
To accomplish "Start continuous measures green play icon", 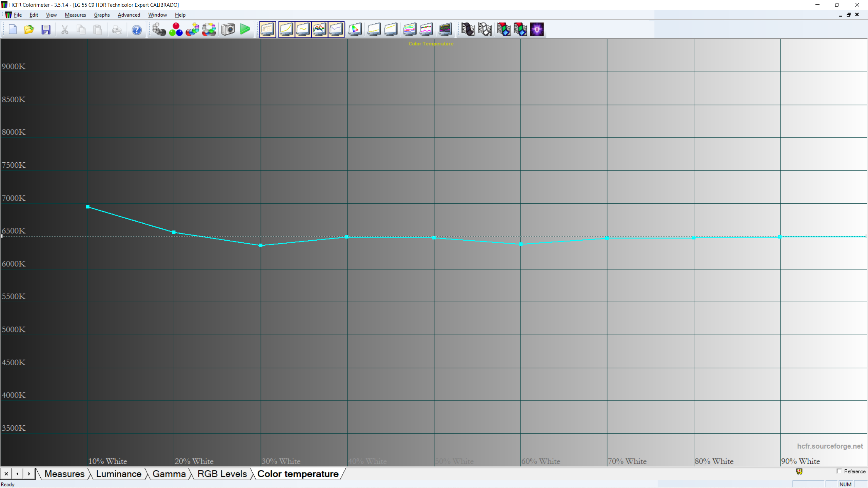I will (245, 29).
